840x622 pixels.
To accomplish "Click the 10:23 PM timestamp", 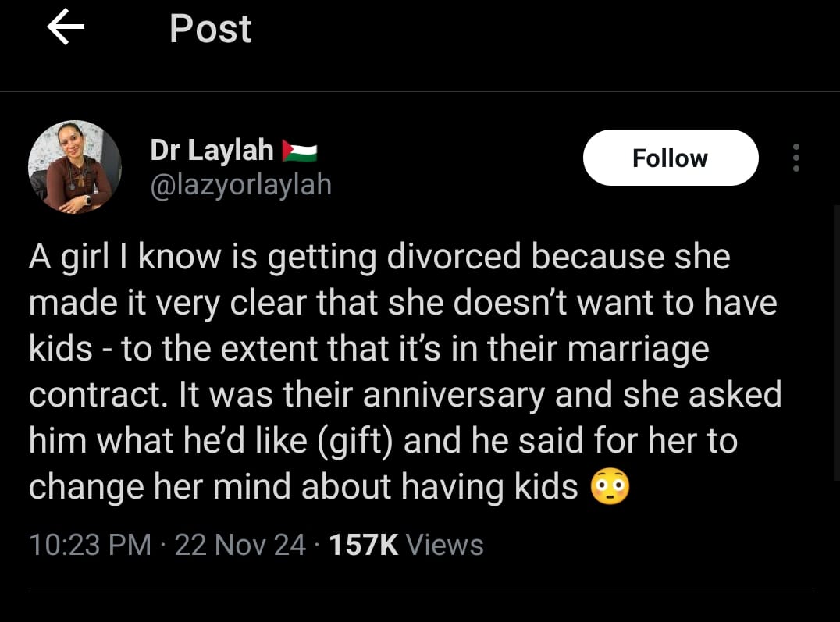I will coord(90,544).
